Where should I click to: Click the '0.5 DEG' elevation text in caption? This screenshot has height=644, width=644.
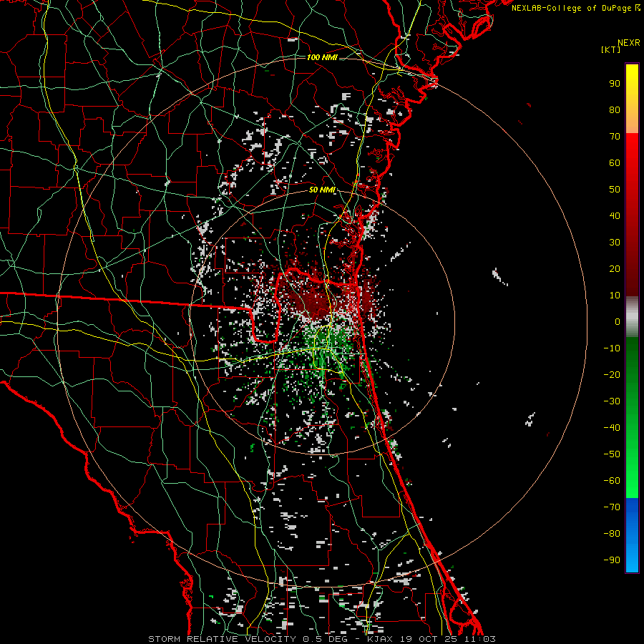tap(326, 639)
